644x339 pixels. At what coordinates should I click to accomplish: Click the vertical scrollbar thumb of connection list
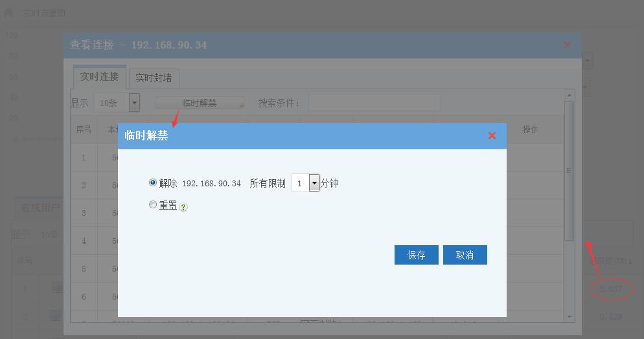pyautogui.click(x=569, y=171)
